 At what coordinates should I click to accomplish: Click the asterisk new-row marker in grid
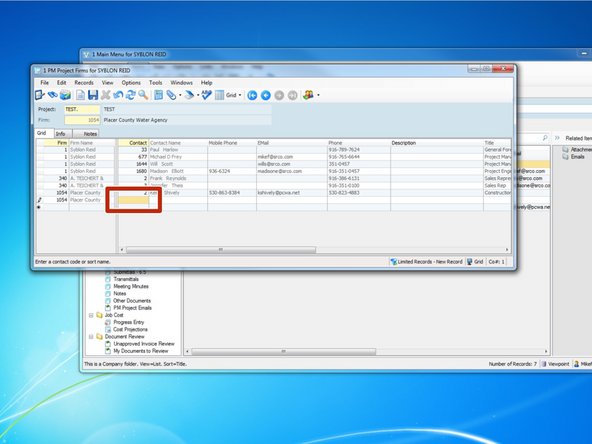[x=39, y=207]
